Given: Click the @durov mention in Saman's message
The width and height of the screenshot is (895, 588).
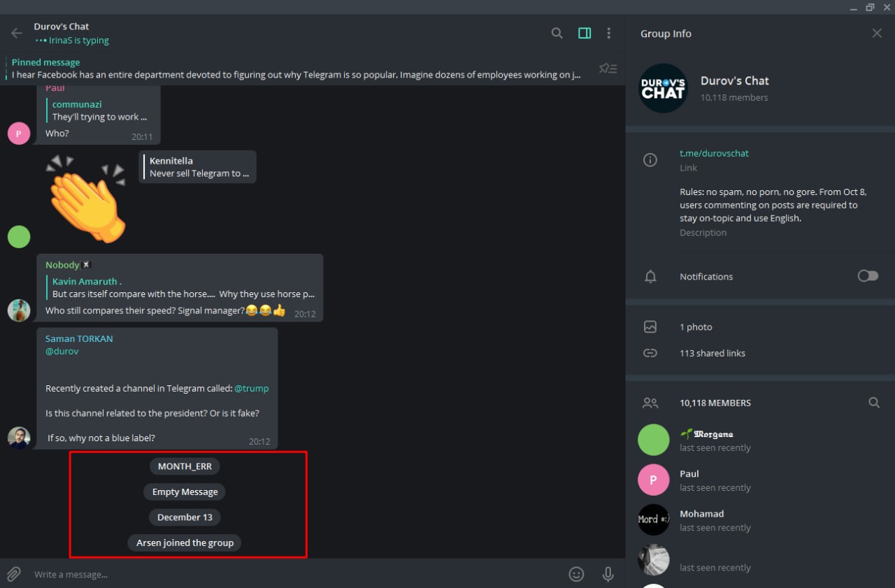Looking at the screenshot, I should pos(62,351).
